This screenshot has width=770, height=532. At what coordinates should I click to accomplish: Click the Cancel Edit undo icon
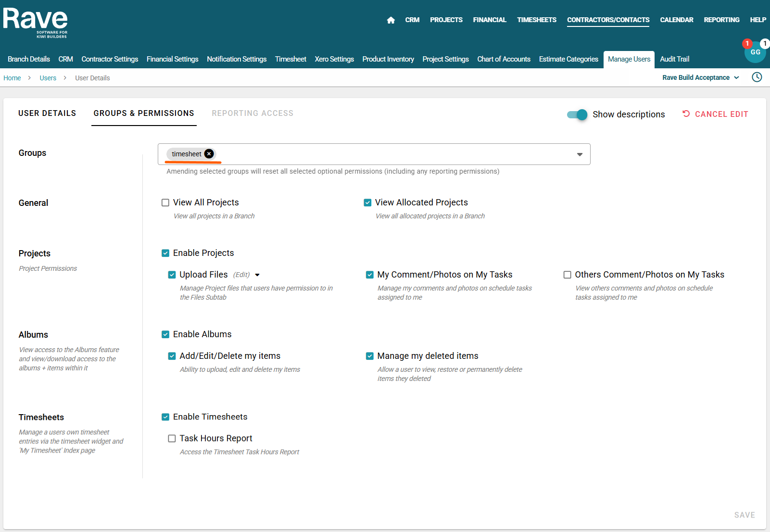pyautogui.click(x=686, y=114)
